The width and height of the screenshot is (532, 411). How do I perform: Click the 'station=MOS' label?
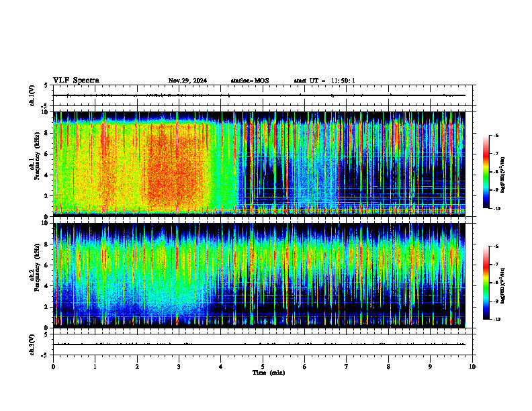click(250, 81)
